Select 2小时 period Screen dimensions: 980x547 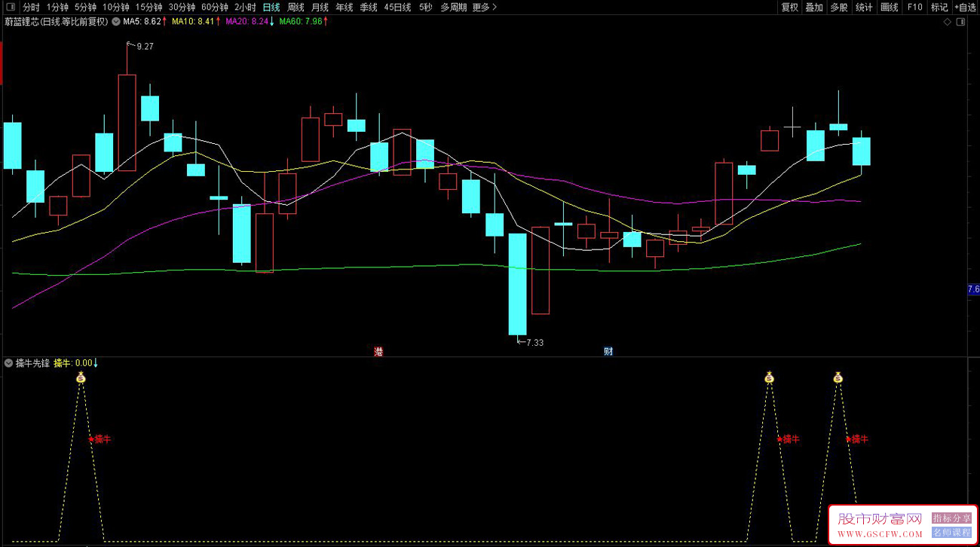245,7
